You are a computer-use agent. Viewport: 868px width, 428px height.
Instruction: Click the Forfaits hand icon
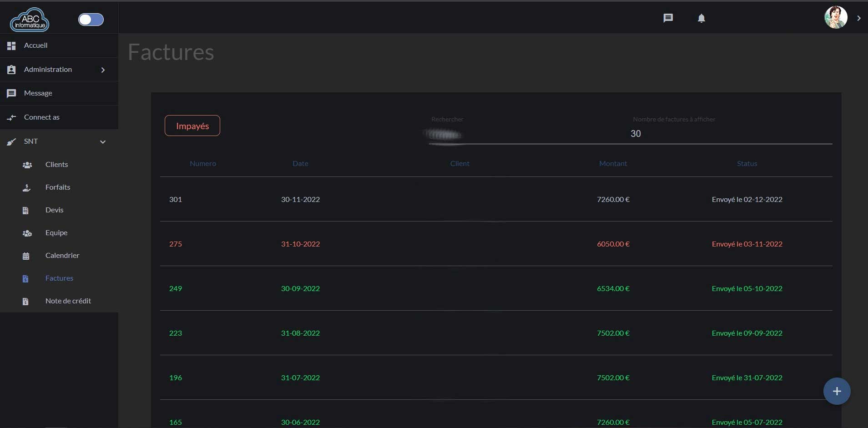(27, 187)
